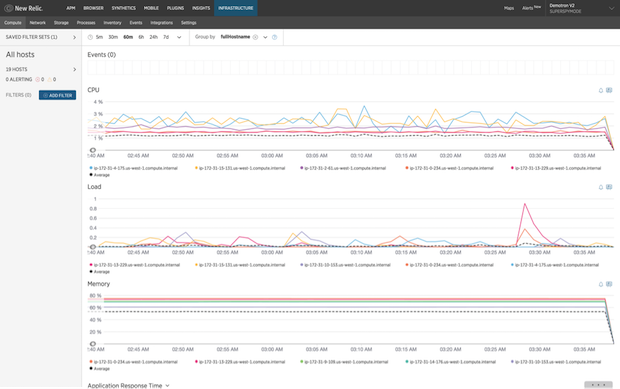Screen dimensions: 620x389
Task: Toggle Load legend Average series
Action: (x=100, y=272)
